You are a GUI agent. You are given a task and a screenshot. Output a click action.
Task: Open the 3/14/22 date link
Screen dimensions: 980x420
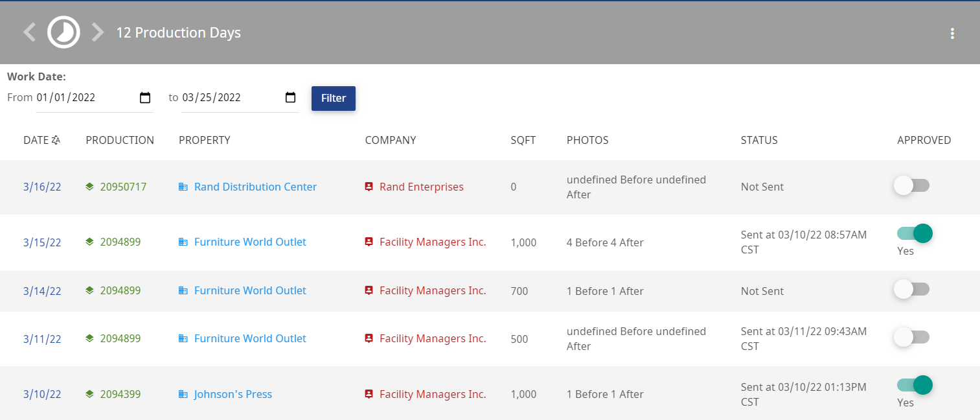42,291
